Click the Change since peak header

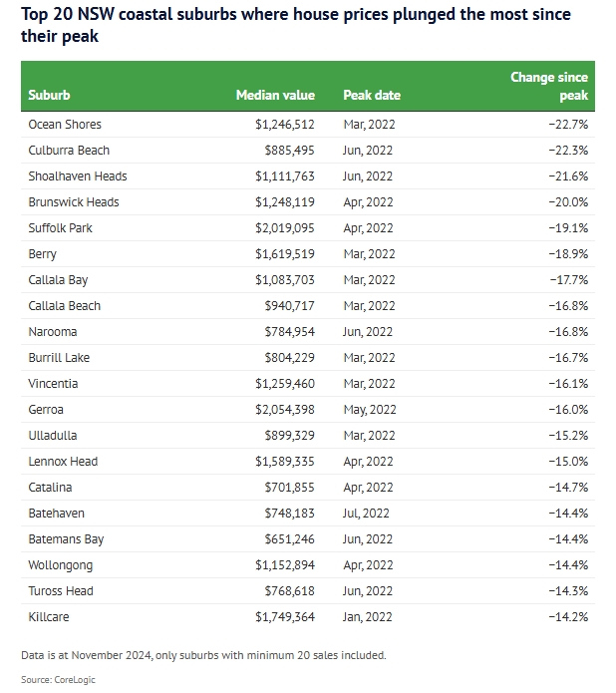(549, 87)
